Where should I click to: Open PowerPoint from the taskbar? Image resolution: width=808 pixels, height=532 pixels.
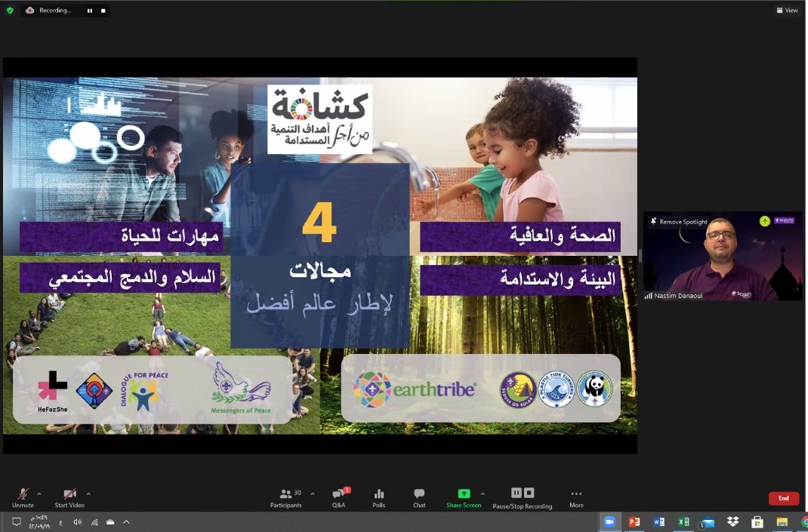634,521
